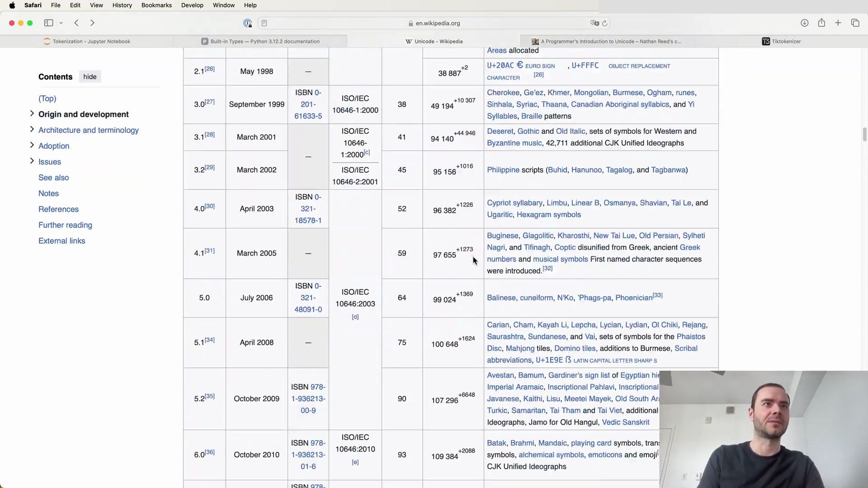
Task: Open citation [27] next to version 3.0
Action: tap(210, 102)
